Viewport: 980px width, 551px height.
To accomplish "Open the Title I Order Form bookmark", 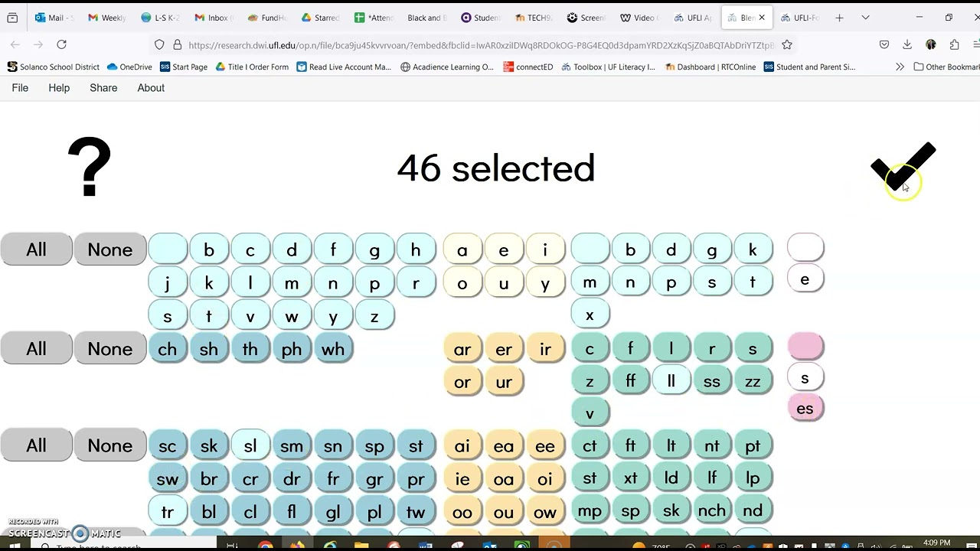I will click(252, 67).
